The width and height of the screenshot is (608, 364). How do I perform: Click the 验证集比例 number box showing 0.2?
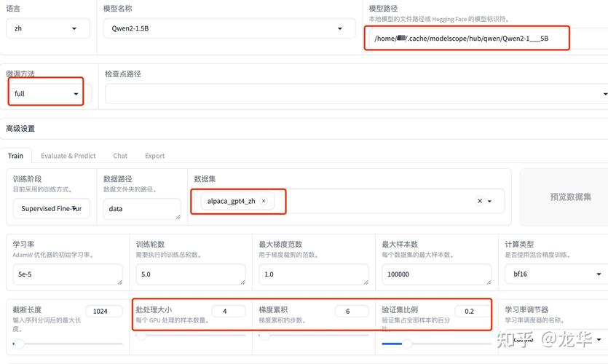(473, 311)
